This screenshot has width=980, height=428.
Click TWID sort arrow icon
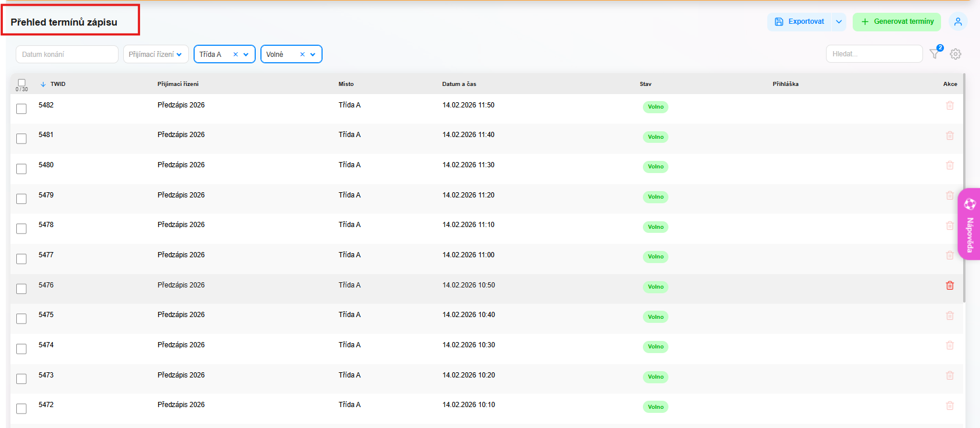click(x=43, y=84)
